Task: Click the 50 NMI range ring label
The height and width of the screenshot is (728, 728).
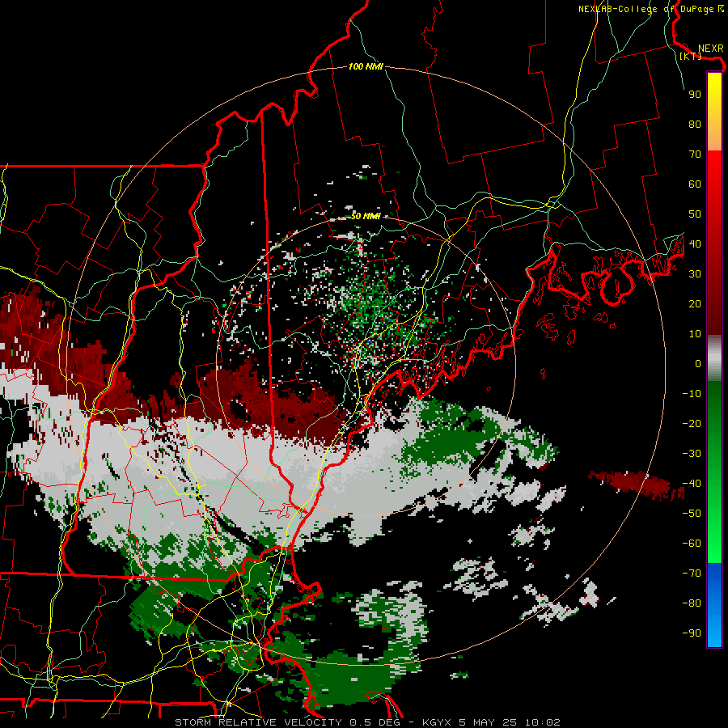Action: (x=366, y=216)
